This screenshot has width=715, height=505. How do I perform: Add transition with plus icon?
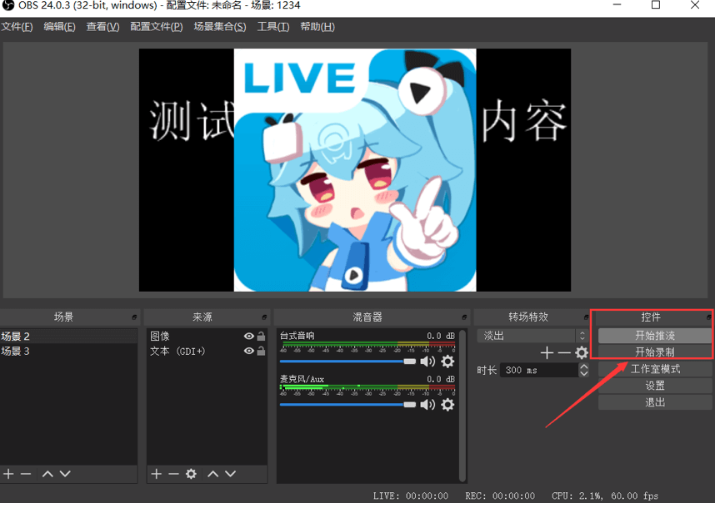547,353
